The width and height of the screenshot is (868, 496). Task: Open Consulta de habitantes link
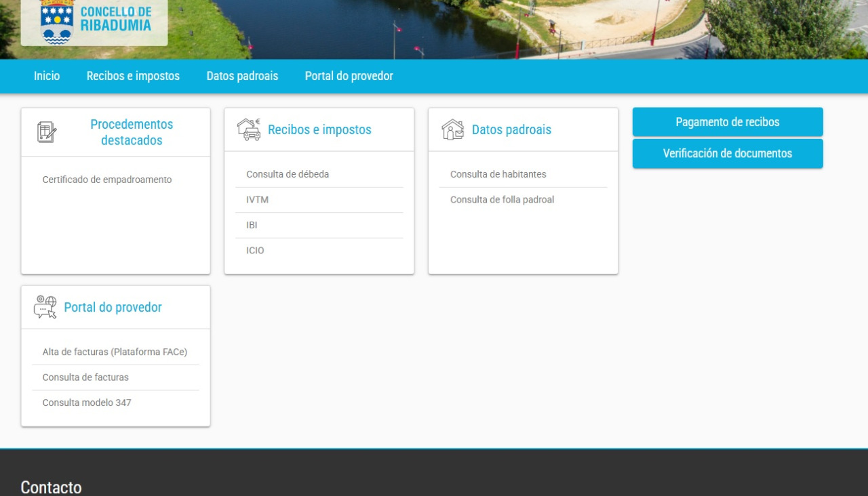pos(498,174)
